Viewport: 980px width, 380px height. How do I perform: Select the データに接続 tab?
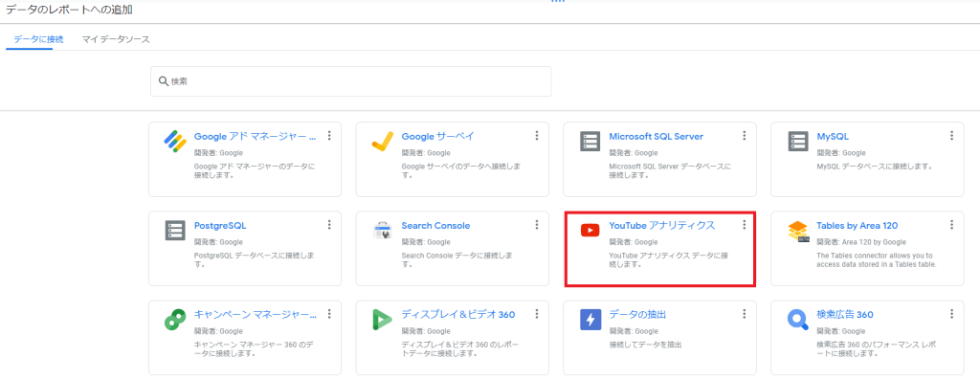coord(38,38)
